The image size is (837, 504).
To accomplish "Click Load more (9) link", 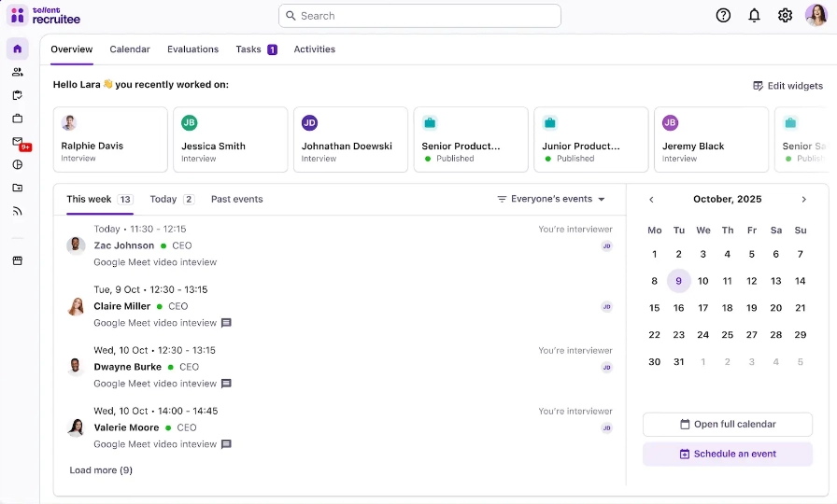I will pyautogui.click(x=101, y=470).
